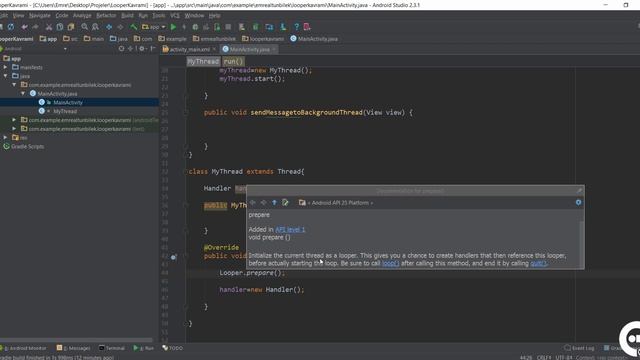Click the Stop square toolbar icon

coord(228,27)
